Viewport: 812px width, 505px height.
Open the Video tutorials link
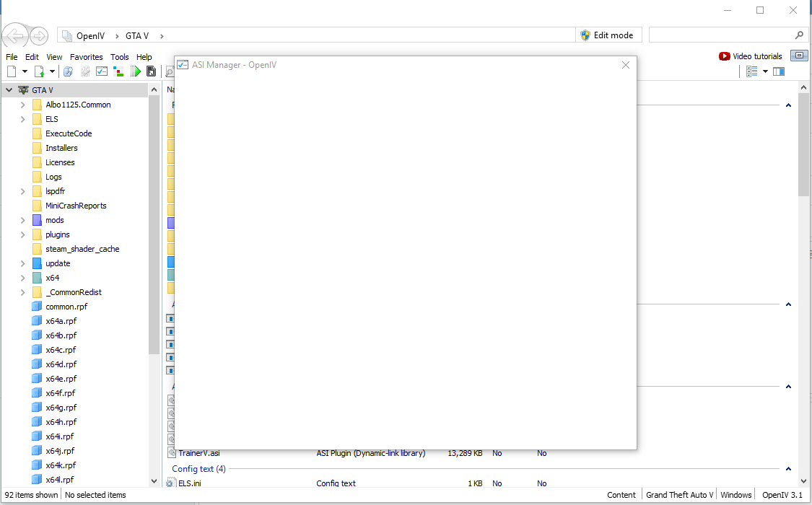point(751,56)
